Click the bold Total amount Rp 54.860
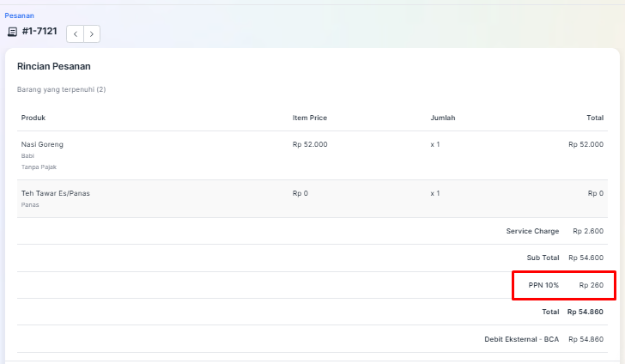625x364 pixels. point(586,312)
